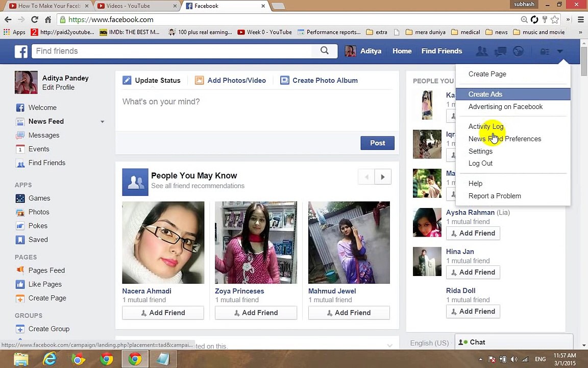Screen dimensions: 588x368
Task: Open privacy shortcuts lock icon
Action: (545, 52)
